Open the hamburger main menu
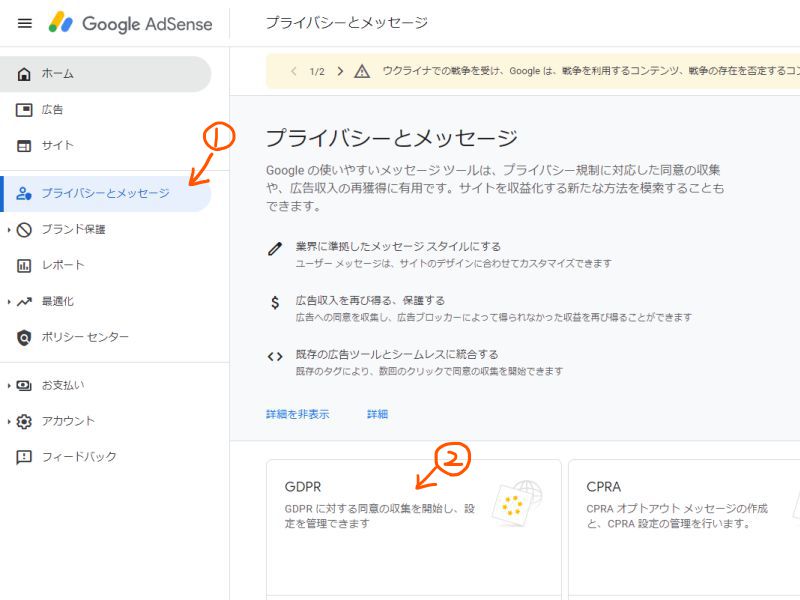 [x=24, y=23]
